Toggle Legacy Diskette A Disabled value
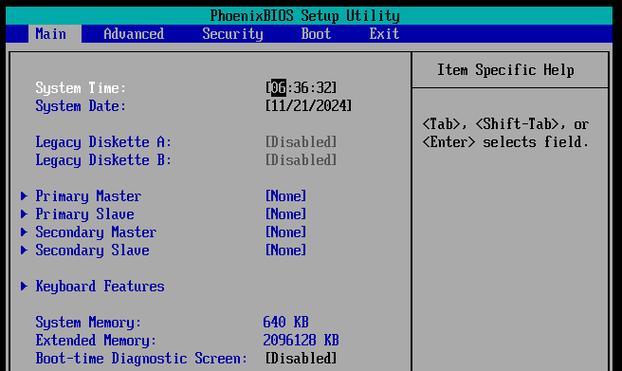Screen dimensions: 622x371 coord(301,142)
